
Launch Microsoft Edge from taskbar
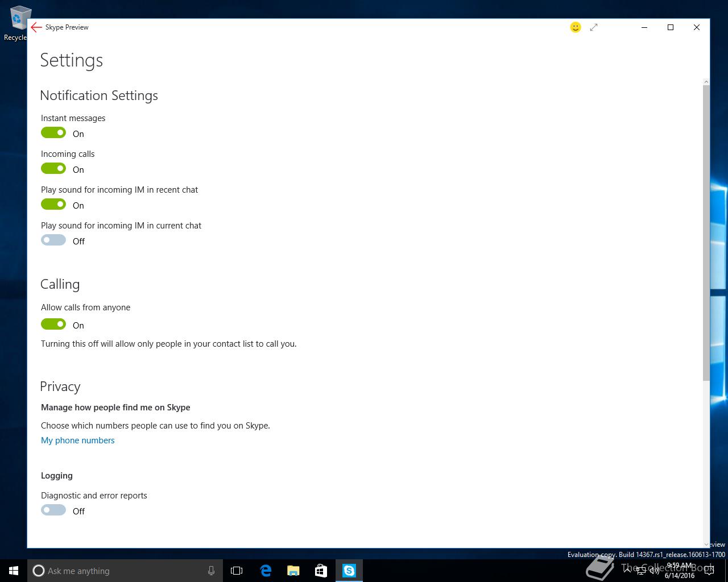pos(266,571)
